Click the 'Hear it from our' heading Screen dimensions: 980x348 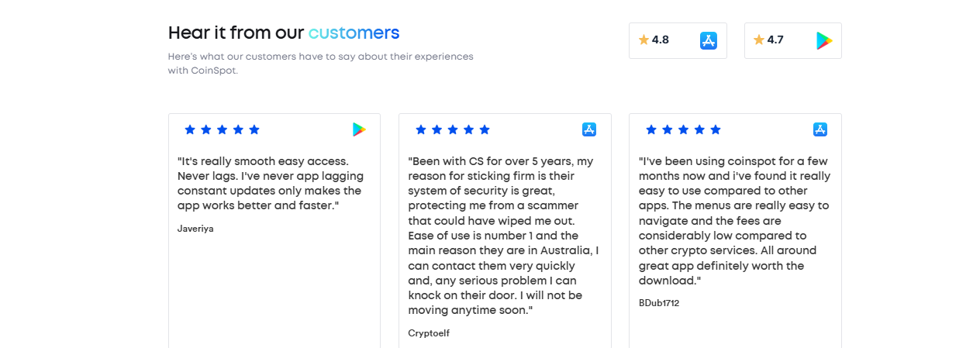[x=236, y=33]
